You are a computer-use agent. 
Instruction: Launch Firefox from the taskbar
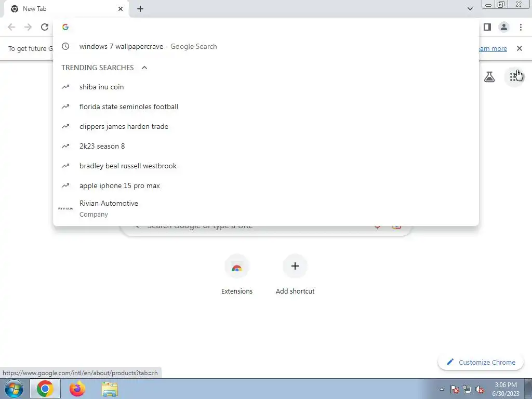click(77, 389)
